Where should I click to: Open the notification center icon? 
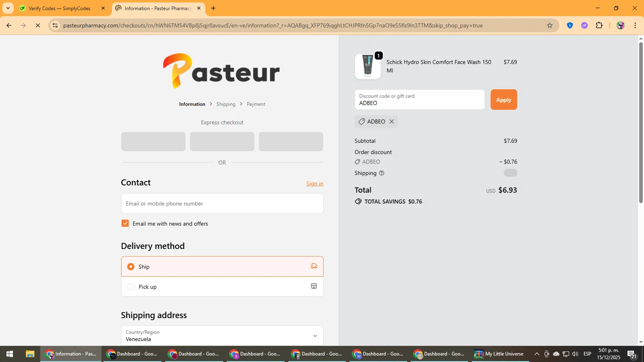(x=632, y=354)
